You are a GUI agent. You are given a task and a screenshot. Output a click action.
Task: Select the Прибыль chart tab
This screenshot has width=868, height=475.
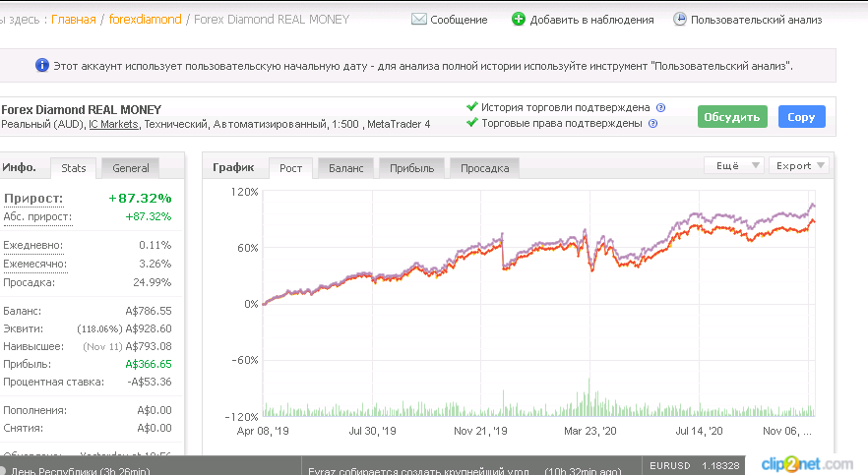(411, 168)
